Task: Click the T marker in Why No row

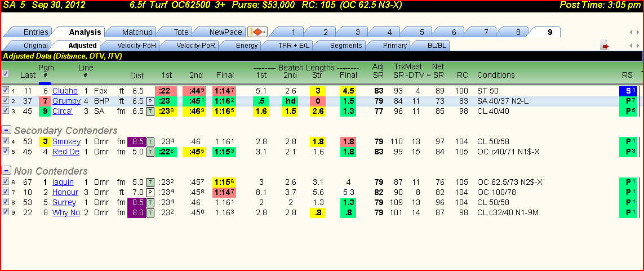Action: [150, 212]
